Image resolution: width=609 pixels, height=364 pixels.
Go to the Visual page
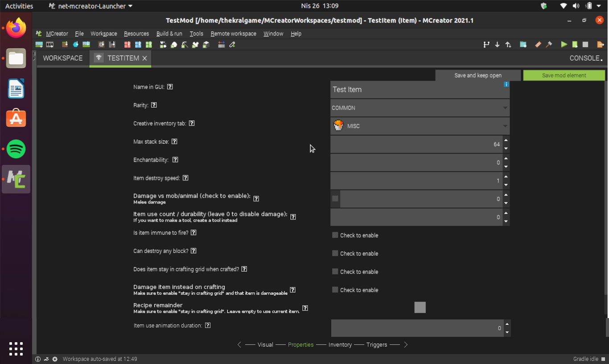265,345
